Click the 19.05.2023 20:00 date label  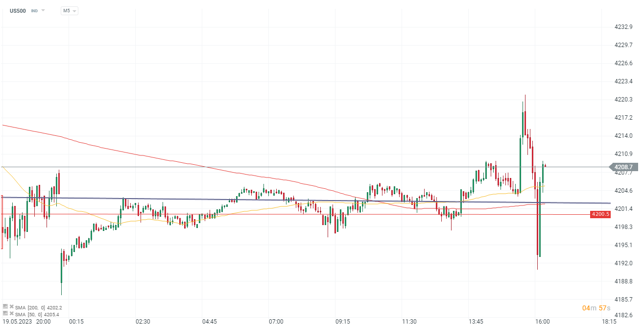26,322
